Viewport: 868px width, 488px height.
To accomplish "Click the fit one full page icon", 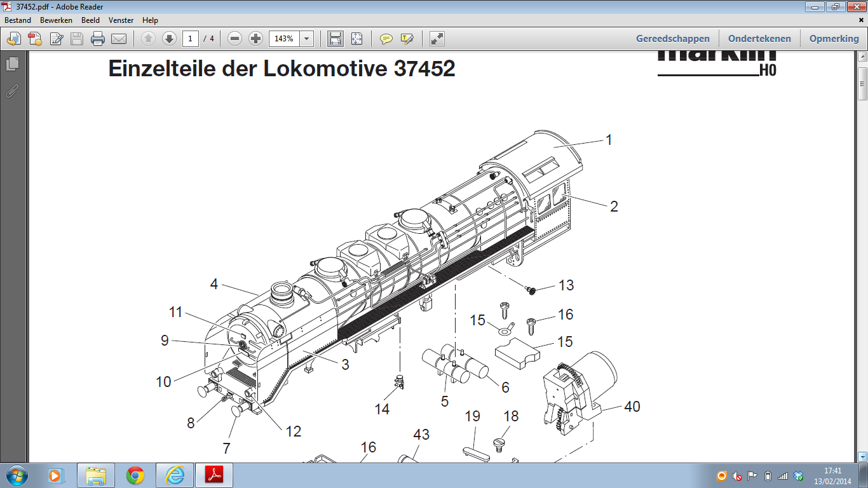I will [x=356, y=39].
